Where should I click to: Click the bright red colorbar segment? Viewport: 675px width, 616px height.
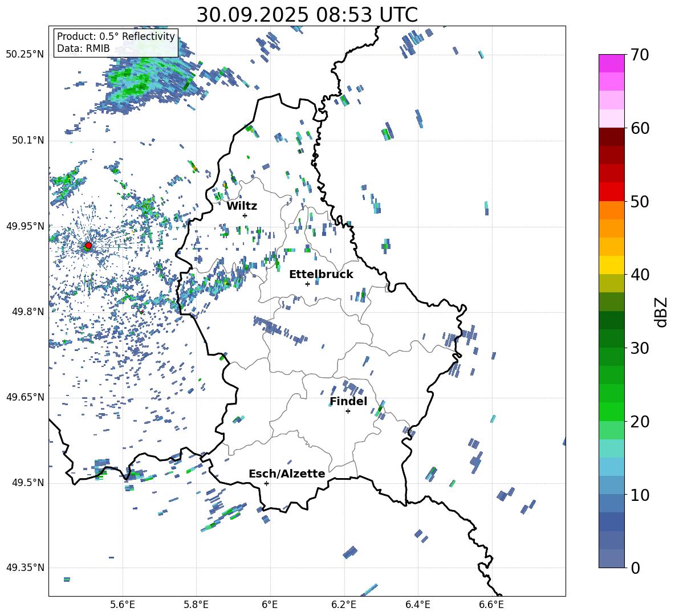pyautogui.click(x=612, y=191)
